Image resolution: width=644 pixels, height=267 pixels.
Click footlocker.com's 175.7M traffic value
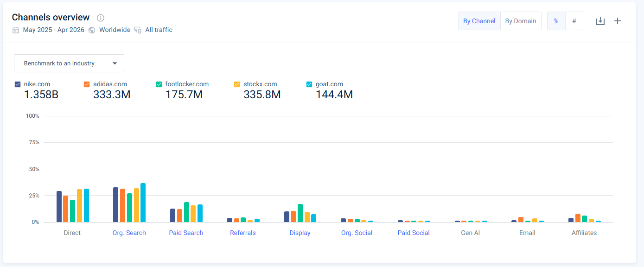coord(184,95)
